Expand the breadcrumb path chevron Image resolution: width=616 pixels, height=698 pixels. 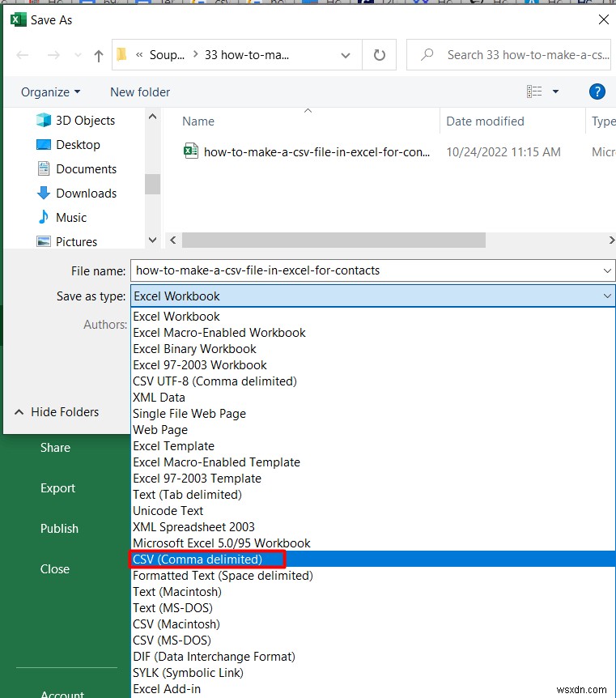[x=346, y=54]
